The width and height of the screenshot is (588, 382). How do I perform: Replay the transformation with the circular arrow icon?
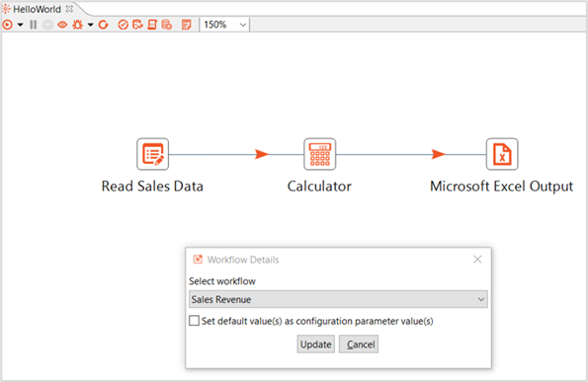103,25
